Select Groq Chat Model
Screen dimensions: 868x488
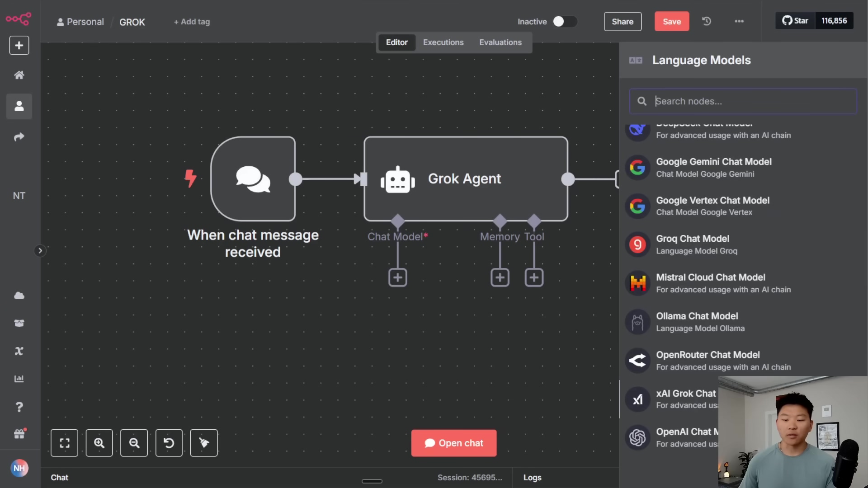tap(743, 244)
